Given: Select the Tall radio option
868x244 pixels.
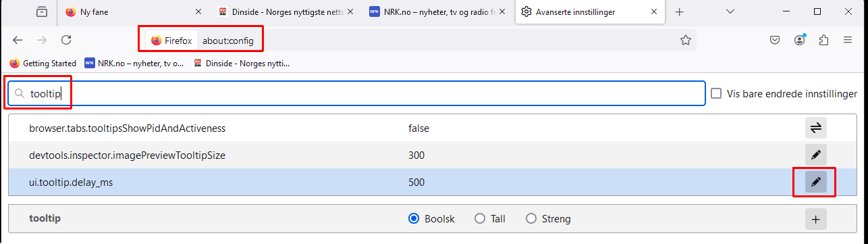Looking at the screenshot, I should pyautogui.click(x=480, y=218).
